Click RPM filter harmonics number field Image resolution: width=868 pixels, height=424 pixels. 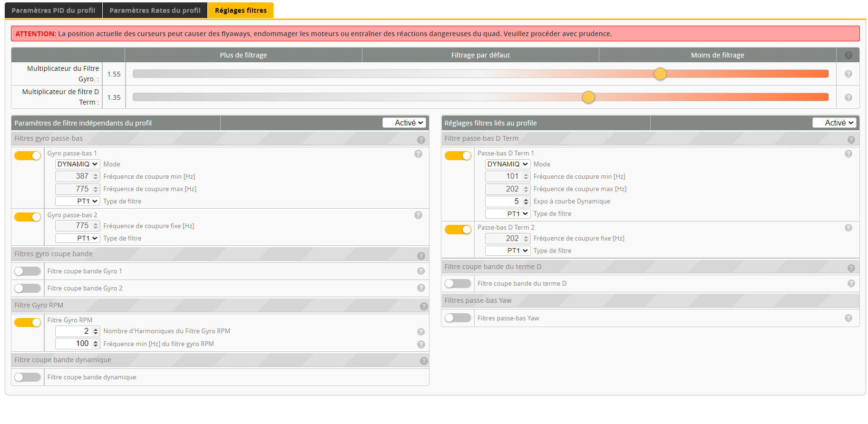(78, 331)
